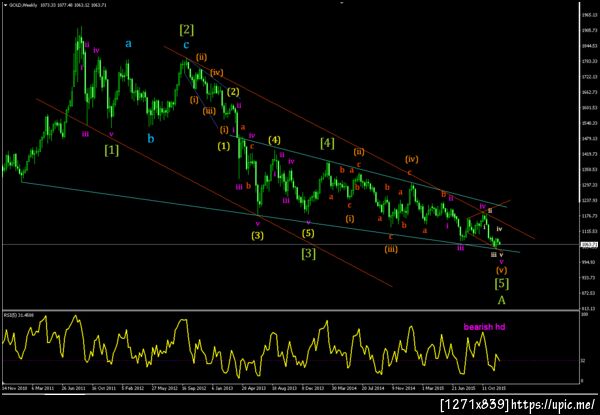Select the green [4] wave label
The height and width of the screenshot is (415, 600).
327,143
